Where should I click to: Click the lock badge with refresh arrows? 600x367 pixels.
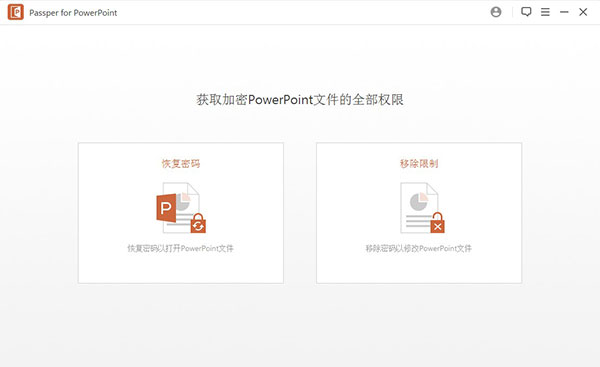coord(198,223)
